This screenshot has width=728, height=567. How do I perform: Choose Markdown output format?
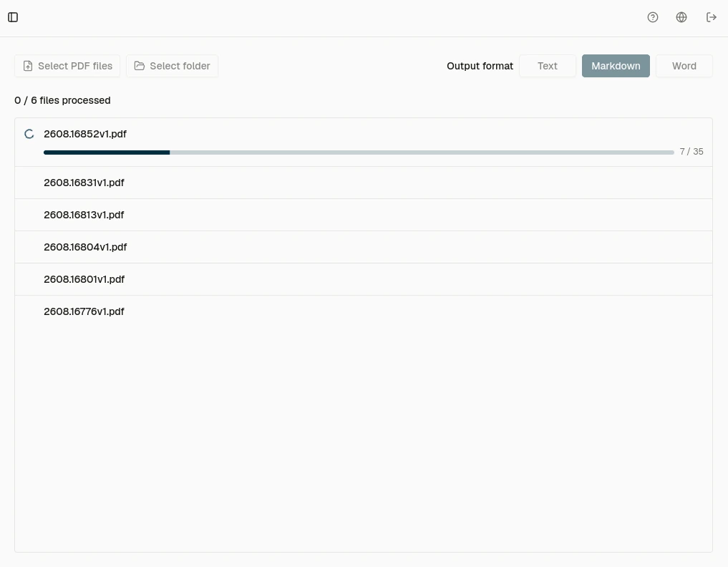click(x=616, y=66)
